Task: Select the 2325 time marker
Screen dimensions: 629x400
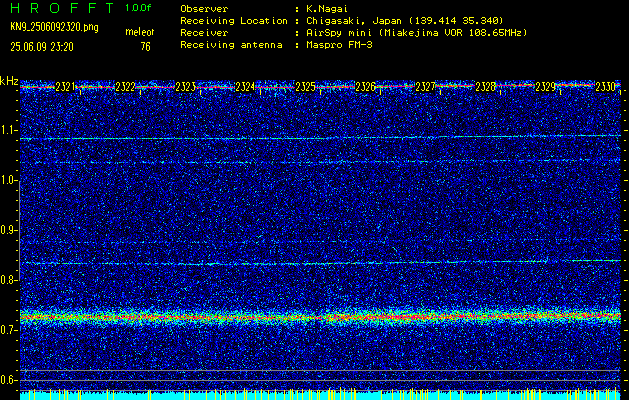Action: [x=305, y=87]
